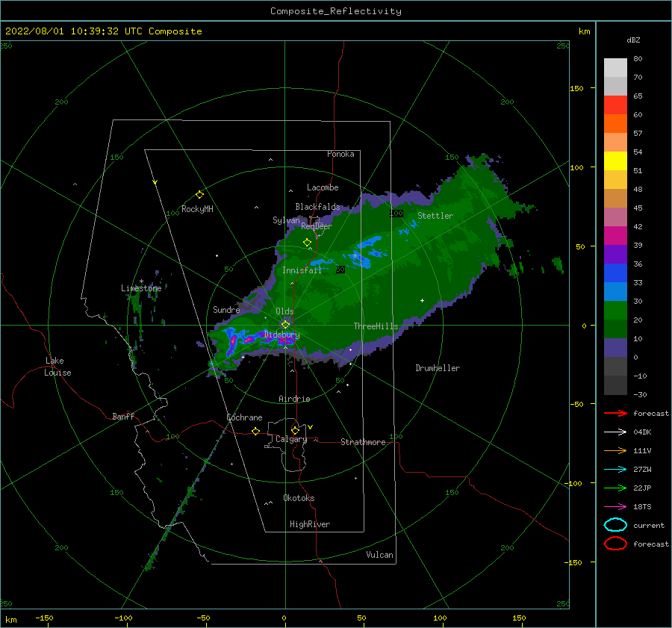Viewport: 672px width, 628px height.
Task: Select the 65 dBZ red color swatch
Action: click(x=615, y=105)
